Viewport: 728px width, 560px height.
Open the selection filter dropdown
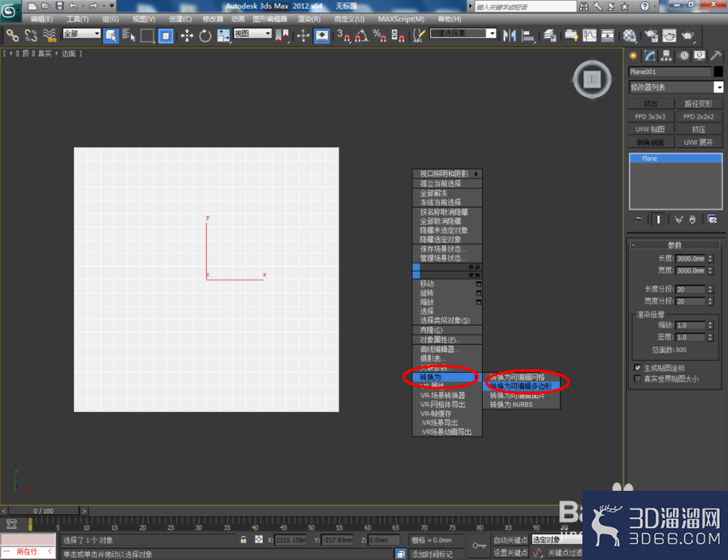tap(82, 33)
